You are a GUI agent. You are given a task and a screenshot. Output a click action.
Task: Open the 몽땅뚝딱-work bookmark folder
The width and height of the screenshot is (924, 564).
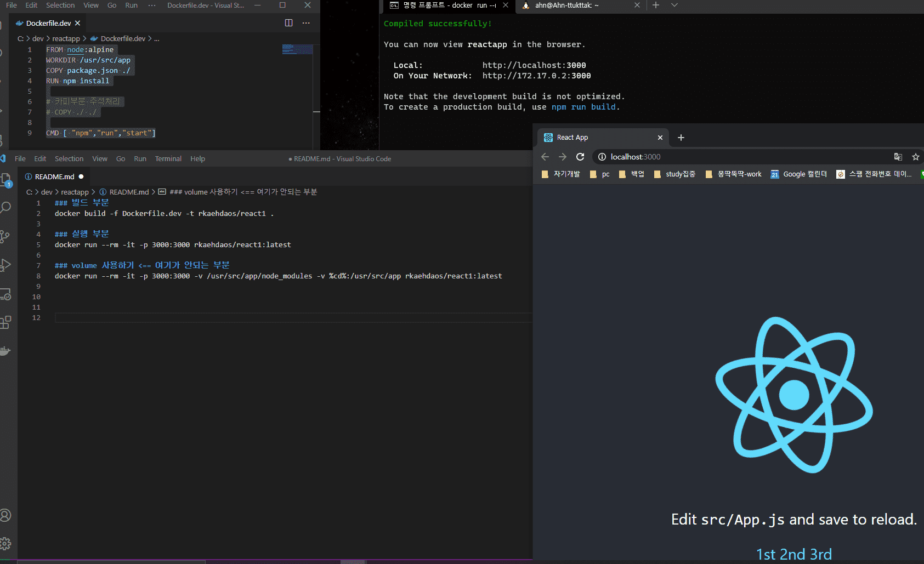click(x=733, y=174)
